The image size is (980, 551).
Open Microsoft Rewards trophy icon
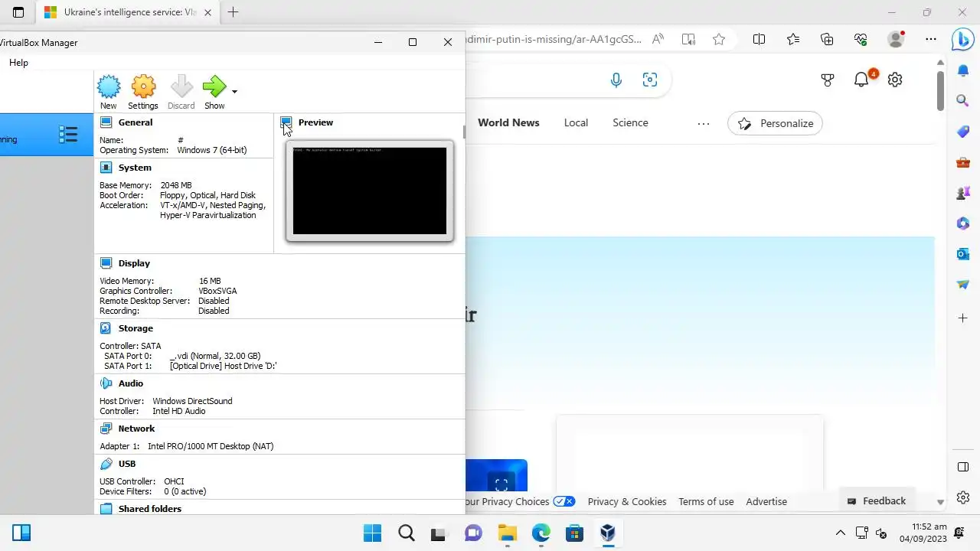(828, 80)
